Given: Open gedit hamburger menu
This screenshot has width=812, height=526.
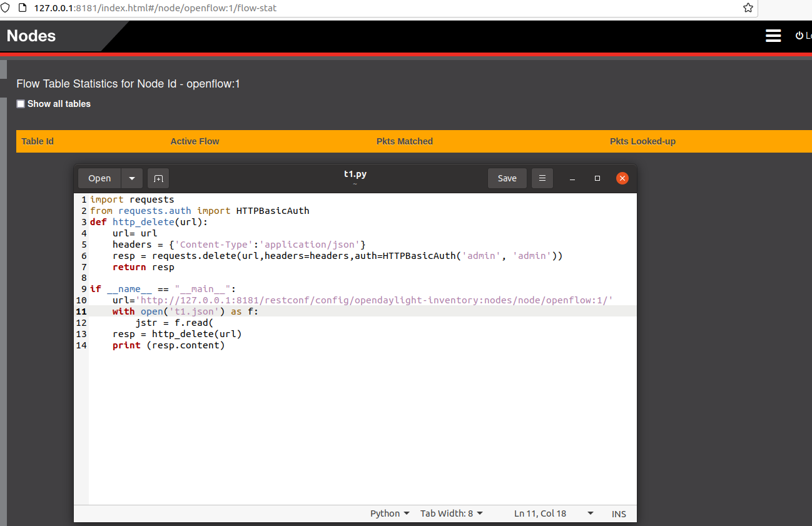Looking at the screenshot, I should (x=542, y=178).
